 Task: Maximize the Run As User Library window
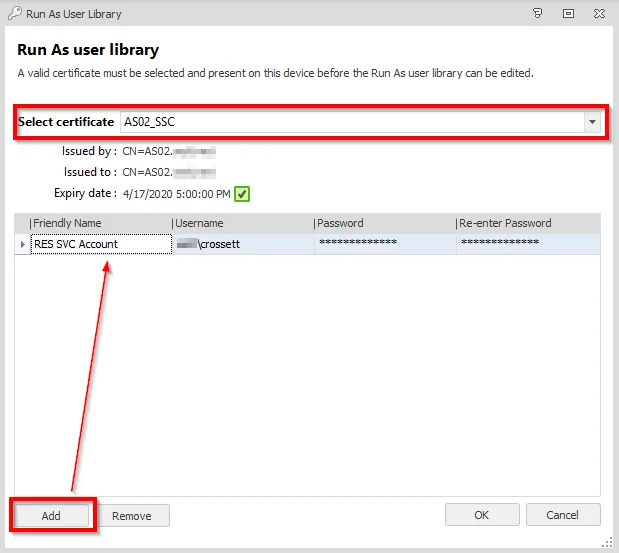pos(568,14)
